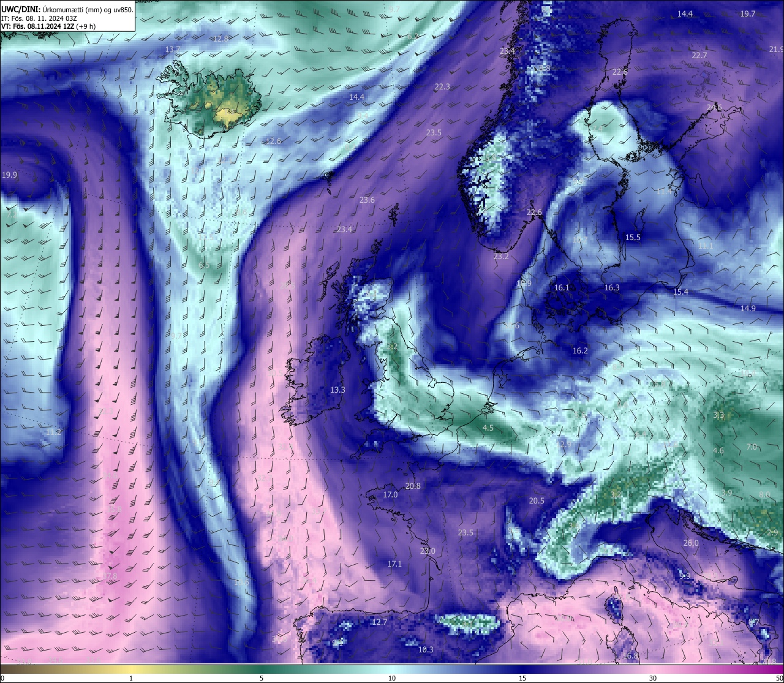Screen dimensions: 784x683
Task: Click the 22.3 value label
Action: [x=442, y=87]
